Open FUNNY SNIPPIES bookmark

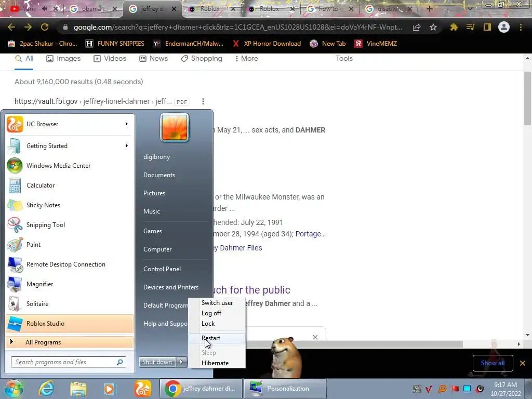pos(115,44)
